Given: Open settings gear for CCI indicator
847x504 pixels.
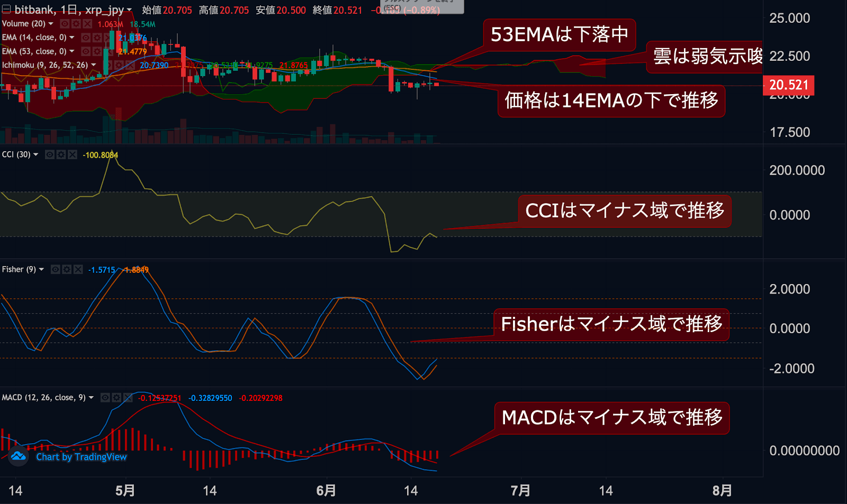Looking at the screenshot, I should [61, 154].
